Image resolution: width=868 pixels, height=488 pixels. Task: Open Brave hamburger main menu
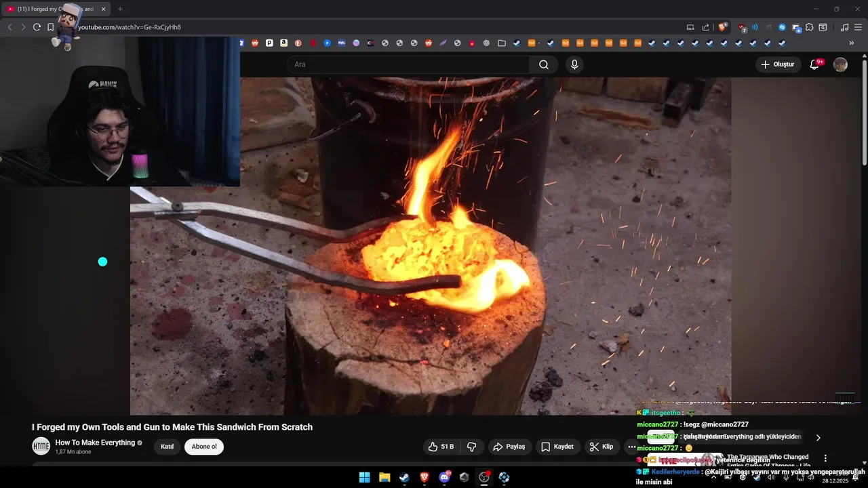click(858, 27)
